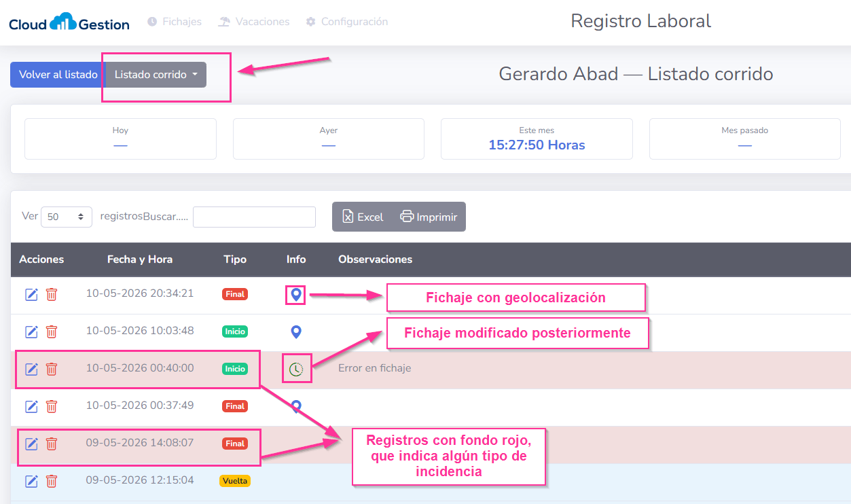Edit the 10-05-2026 20:34:21 record
Screen dimensions: 851x504
pos(31,294)
